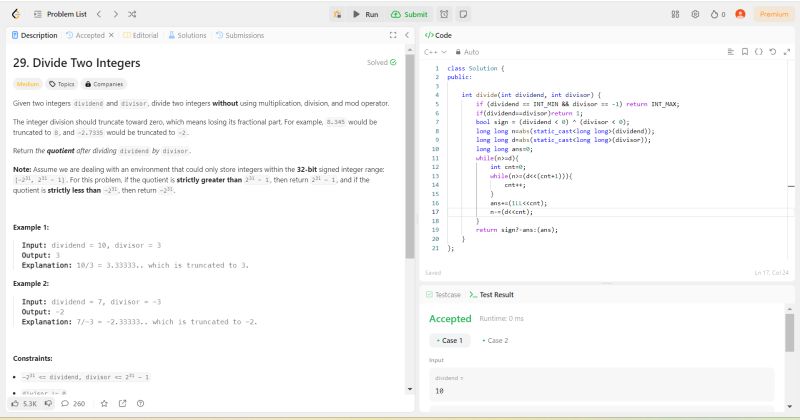Click the test result panel scrollbar
Image resolution: width=800 pixels, height=420 pixels.
[789, 333]
